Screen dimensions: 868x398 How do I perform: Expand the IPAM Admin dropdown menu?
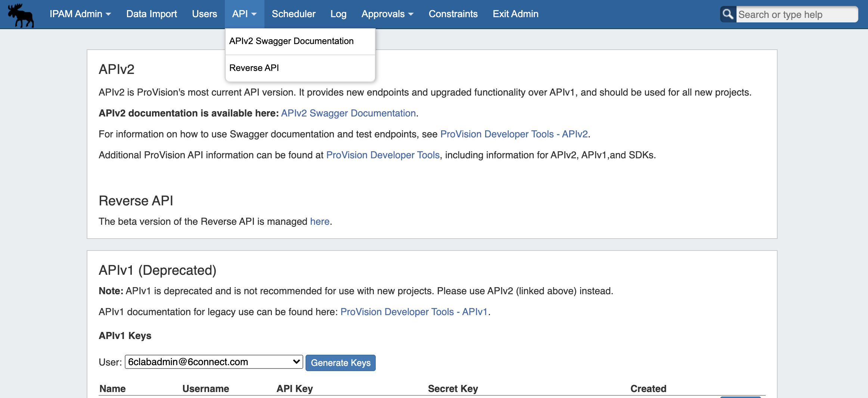(80, 14)
